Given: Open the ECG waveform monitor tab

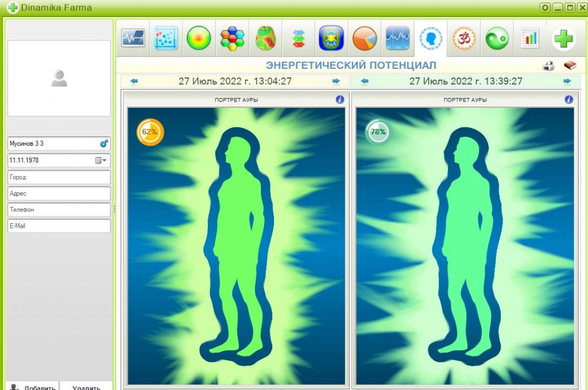Looking at the screenshot, I should [133, 38].
